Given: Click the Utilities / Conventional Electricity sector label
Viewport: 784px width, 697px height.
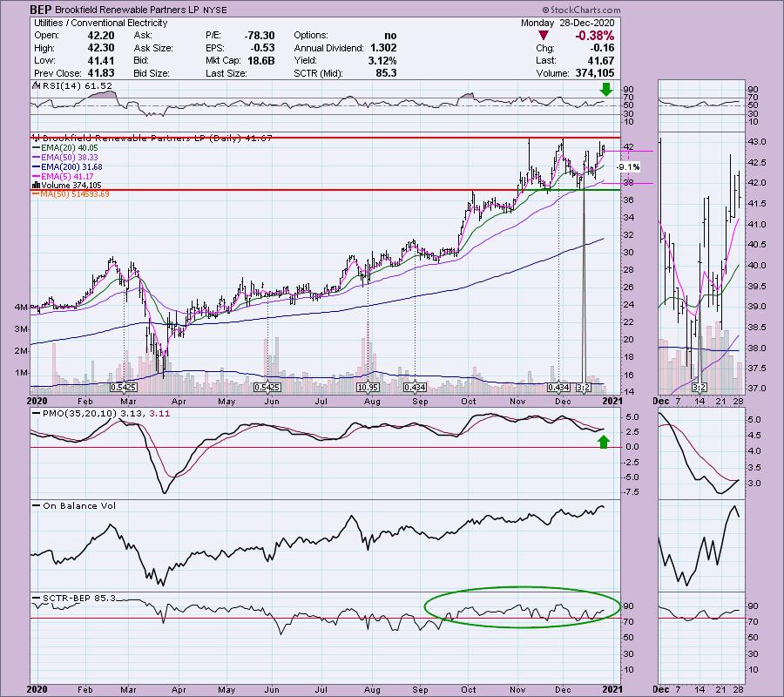Looking at the screenshot, I should pos(100,23).
